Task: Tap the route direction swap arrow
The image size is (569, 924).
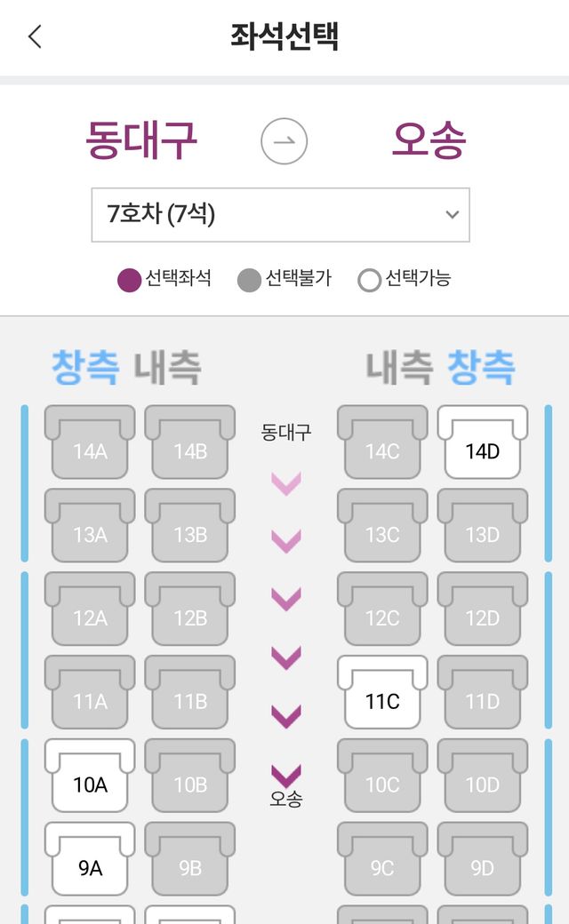Action: 284,141
